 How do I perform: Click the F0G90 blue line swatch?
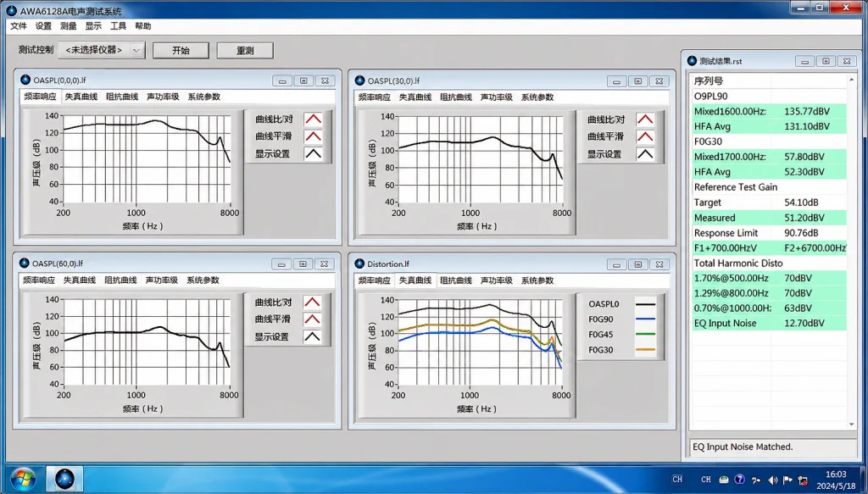coord(645,319)
